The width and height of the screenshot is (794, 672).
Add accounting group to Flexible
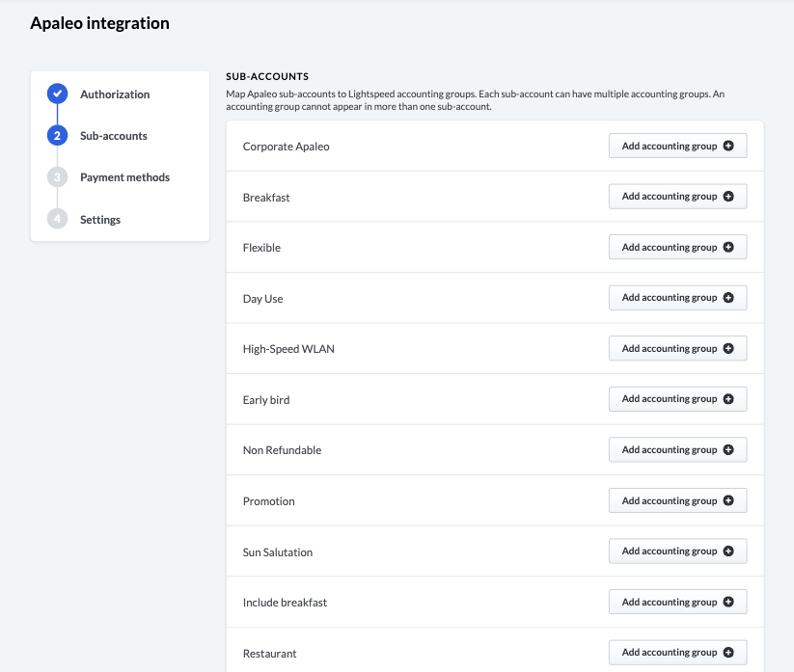tap(677, 247)
